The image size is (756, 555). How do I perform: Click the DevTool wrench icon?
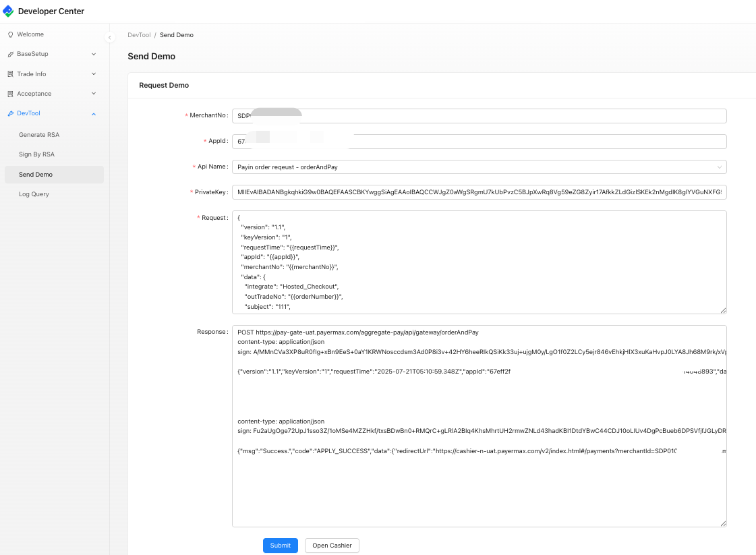point(11,114)
